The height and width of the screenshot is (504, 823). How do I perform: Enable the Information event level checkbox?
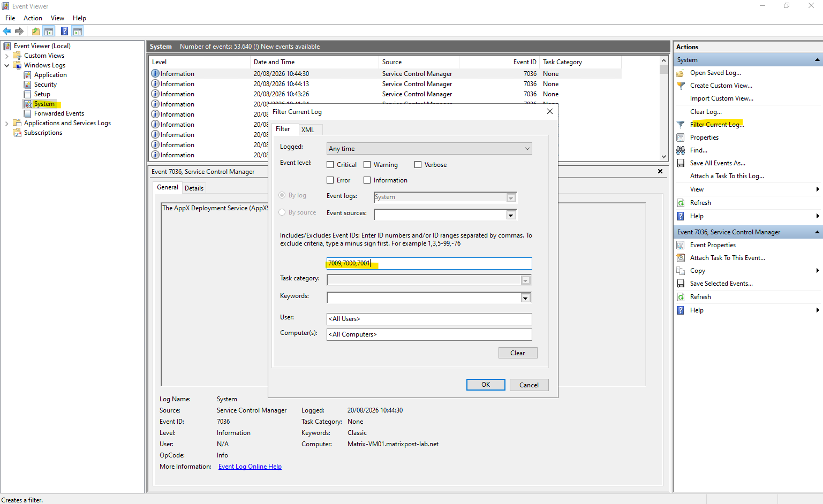[367, 180]
